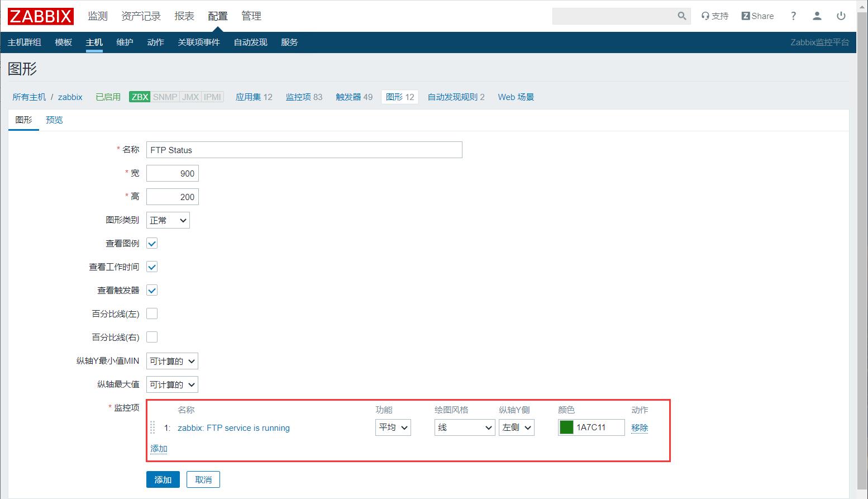Click the search magnifier icon
Image resolution: width=868 pixels, height=499 pixels.
pos(682,16)
